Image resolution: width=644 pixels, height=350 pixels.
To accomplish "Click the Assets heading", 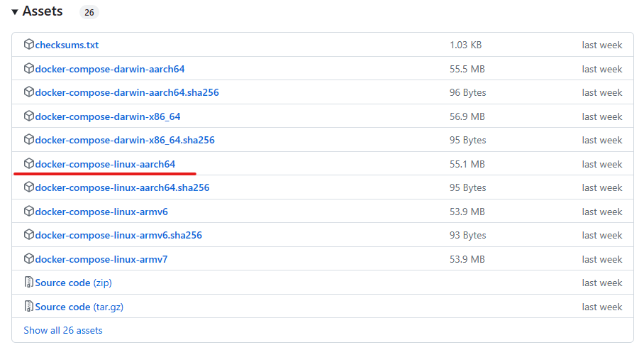I will (43, 11).
